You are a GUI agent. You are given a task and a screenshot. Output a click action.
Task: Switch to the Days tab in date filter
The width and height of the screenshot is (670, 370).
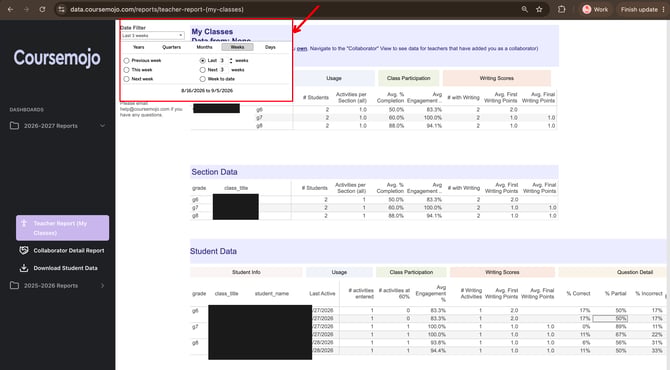(270, 47)
